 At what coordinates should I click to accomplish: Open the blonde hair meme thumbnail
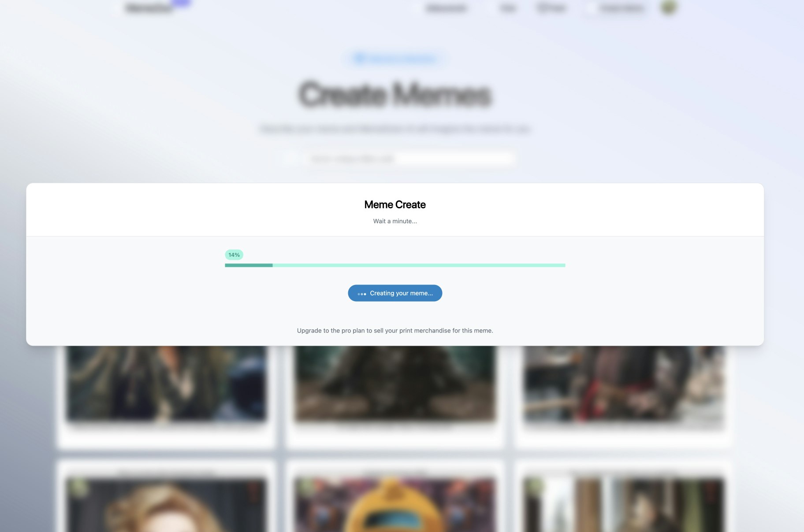point(166,505)
